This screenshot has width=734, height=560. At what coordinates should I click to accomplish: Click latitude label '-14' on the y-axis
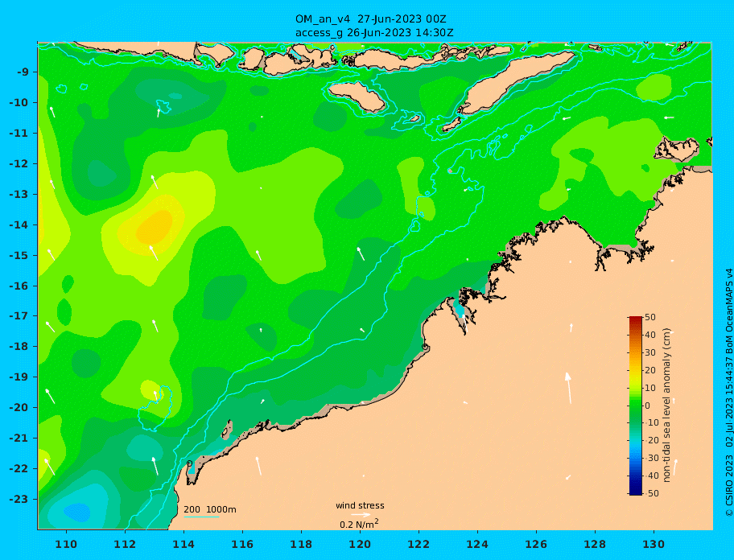[x=19, y=225]
